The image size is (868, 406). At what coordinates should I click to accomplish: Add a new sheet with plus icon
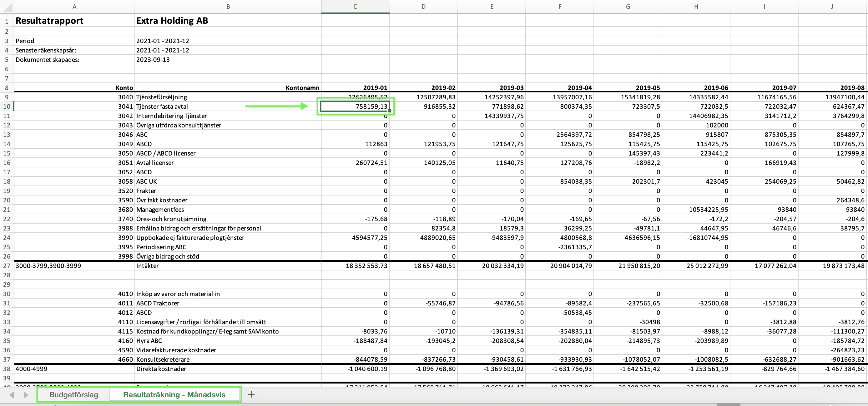pyautogui.click(x=251, y=394)
